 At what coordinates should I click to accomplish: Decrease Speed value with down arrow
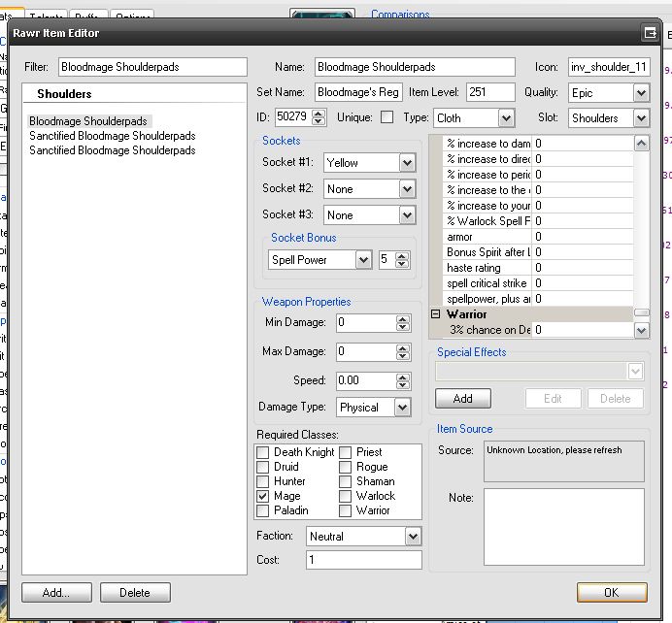(x=403, y=384)
